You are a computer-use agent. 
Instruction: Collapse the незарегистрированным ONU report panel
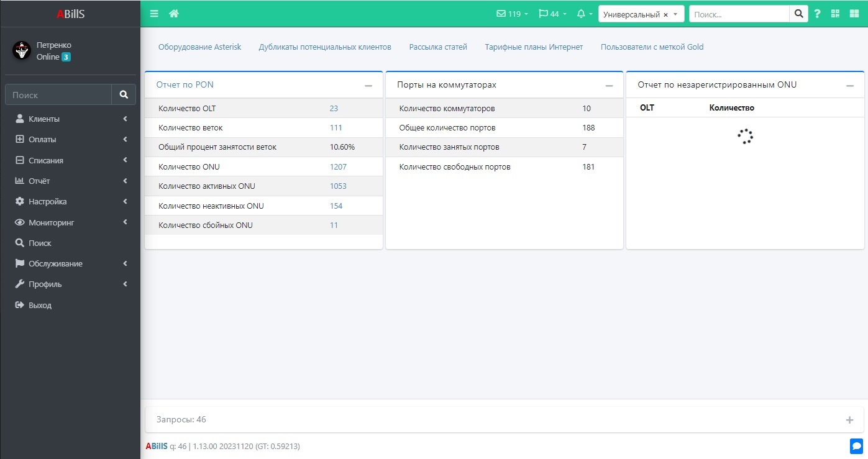pyautogui.click(x=849, y=86)
